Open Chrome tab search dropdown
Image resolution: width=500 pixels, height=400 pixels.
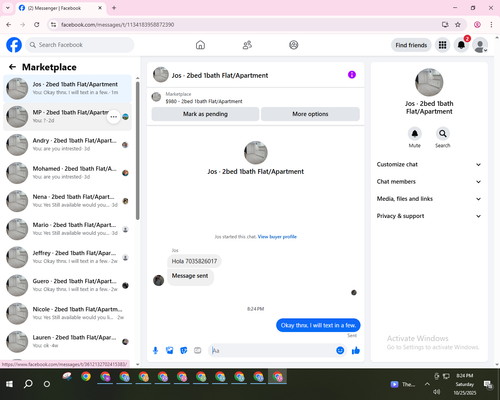point(8,8)
